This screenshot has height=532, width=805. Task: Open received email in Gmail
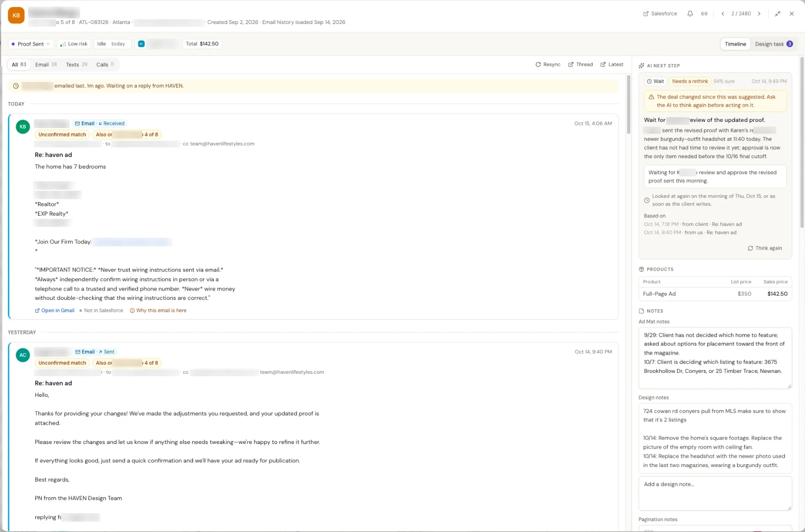[55, 311]
